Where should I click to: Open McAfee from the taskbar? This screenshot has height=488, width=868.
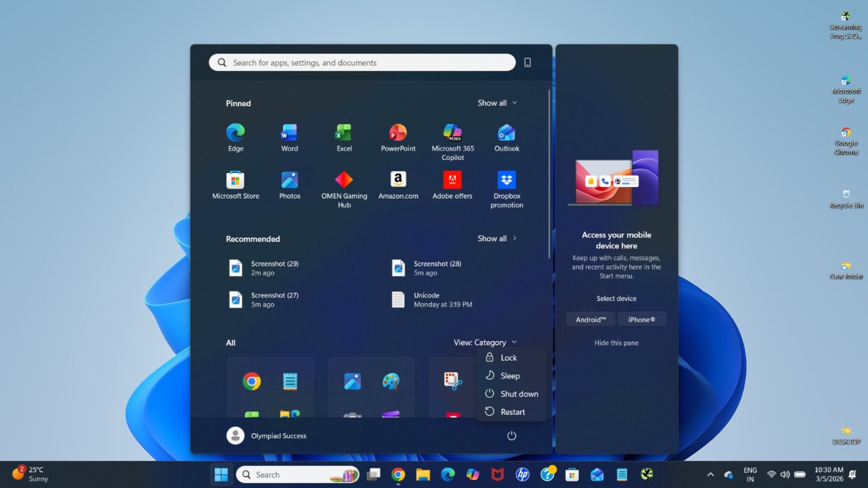pyautogui.click(x=497, y=474)
